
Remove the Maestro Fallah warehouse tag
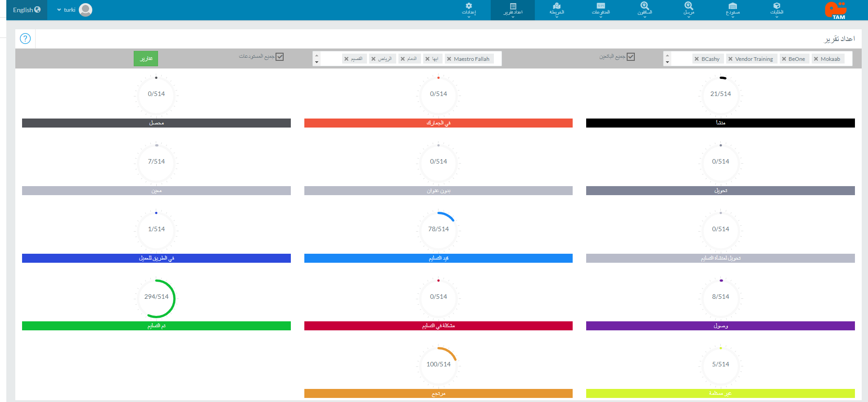coord(449,59)
